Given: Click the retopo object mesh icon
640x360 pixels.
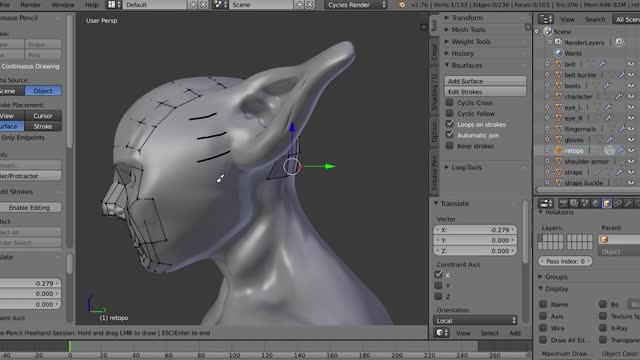Looking at the screenshot, I should (559, 151).
